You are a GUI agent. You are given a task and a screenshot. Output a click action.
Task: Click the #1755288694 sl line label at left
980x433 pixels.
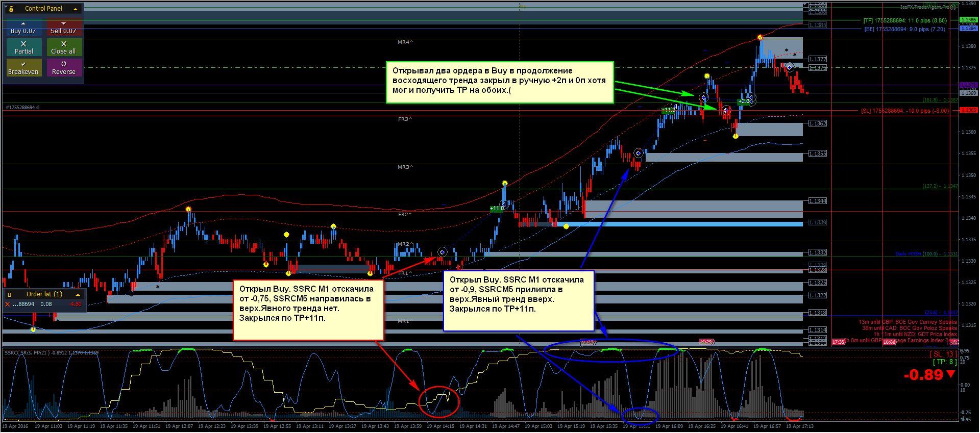coord(22,108)
